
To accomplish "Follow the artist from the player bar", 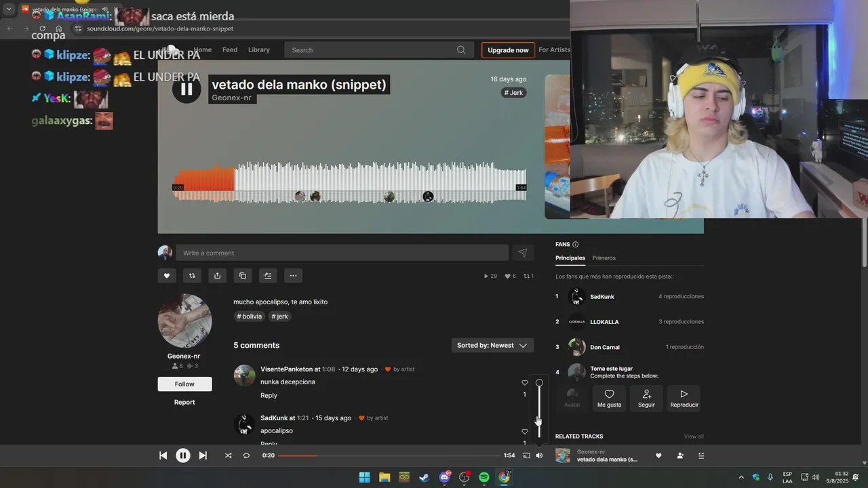I will 680,455.
